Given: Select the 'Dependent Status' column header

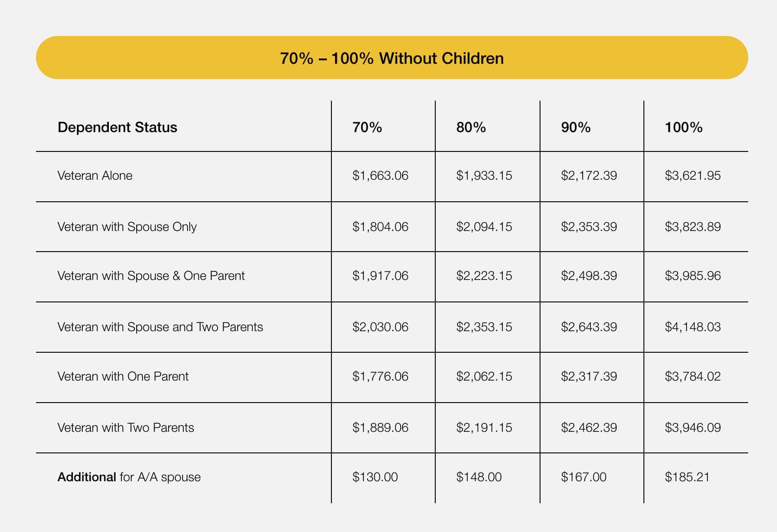Looking at the screenshot, I should pyautogui.click(x=117, y=127).
